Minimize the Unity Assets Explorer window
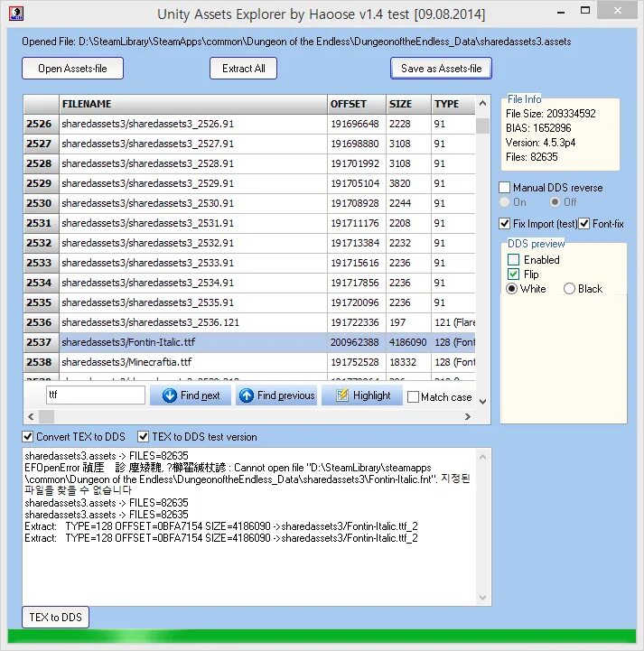The width and height of the screenshot is (644, 651). (x=561, y=12)
